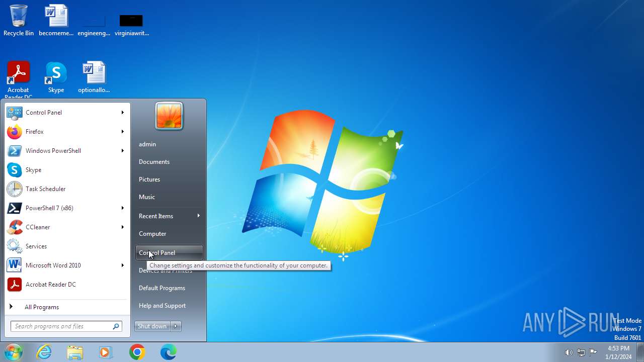
Task: Click the Shut down button
Action: click(x=152, y=326)
